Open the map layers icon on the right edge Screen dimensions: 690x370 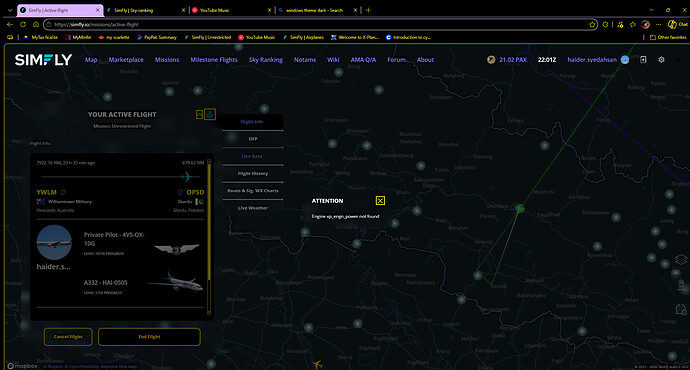click(x=681, y=259)
